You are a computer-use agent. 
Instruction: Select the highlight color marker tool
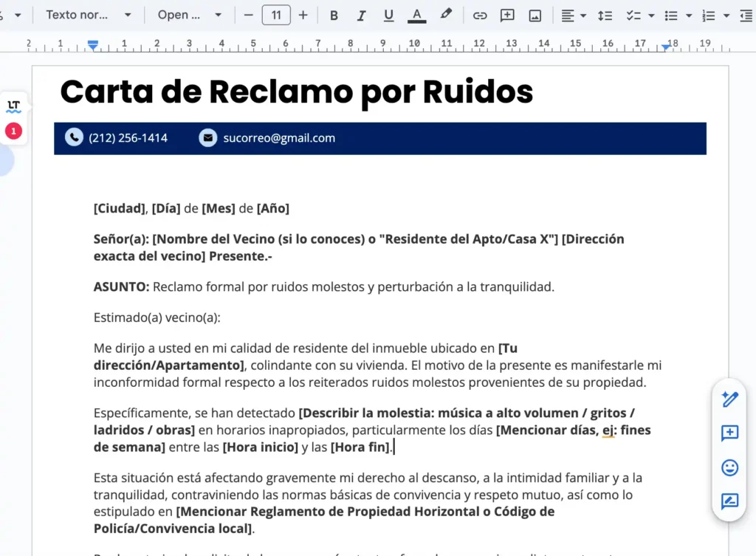445,15
